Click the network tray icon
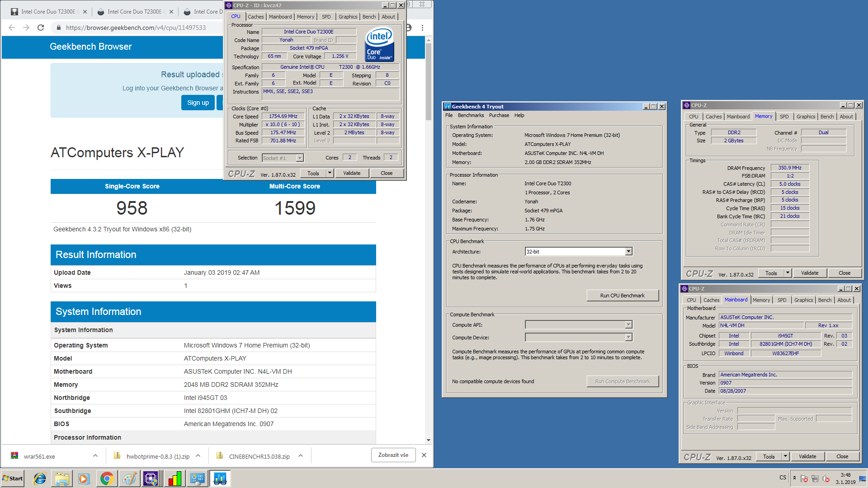 (x=815, y=479)
